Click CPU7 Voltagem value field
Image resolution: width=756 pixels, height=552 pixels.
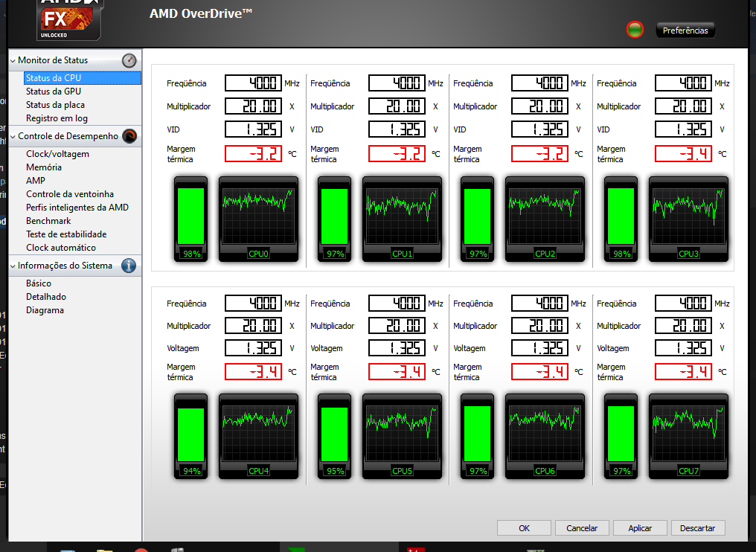683,348
